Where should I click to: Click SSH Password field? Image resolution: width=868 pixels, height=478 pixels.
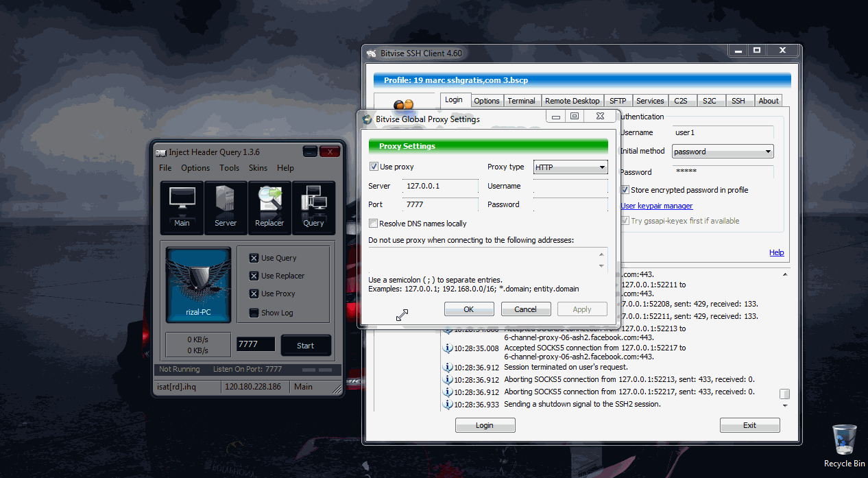tap(723, 171)
